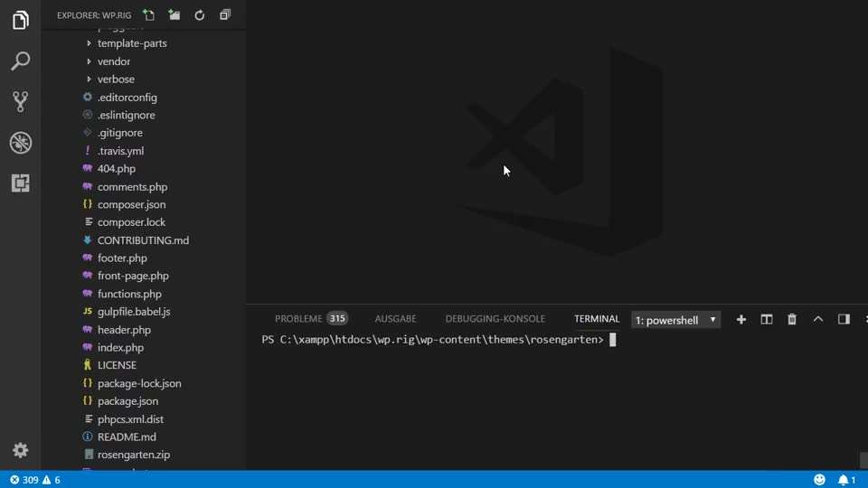This screenshot has height=488, width=868.
Task: Maximize the panel with the up chevron
Action: click(x=818, y=319)
